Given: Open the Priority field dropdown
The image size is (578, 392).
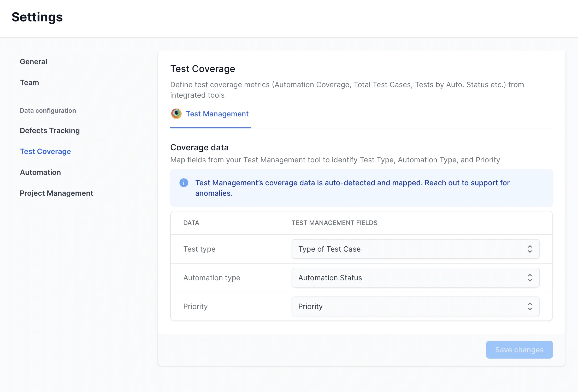Looking at the screenshot, I should point(415,306).
